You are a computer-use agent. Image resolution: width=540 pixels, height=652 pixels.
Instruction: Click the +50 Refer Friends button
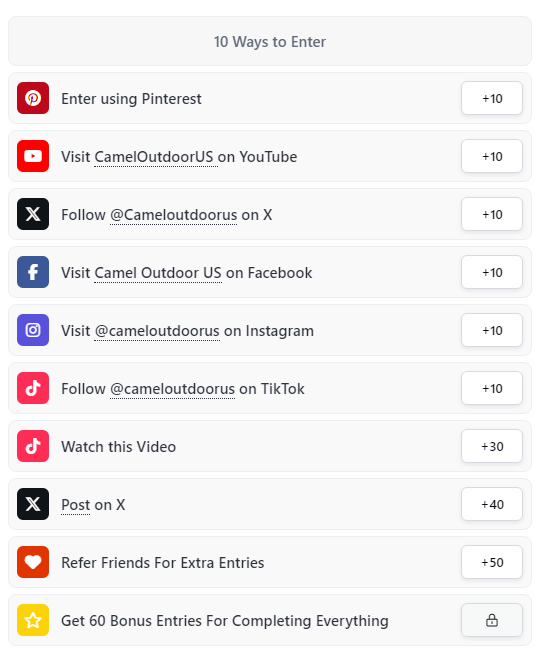coord(492,562)
